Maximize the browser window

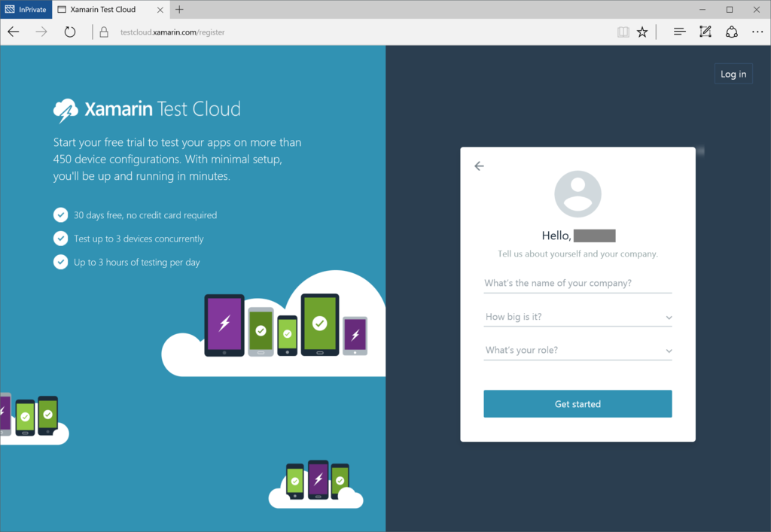click(730, 9)
